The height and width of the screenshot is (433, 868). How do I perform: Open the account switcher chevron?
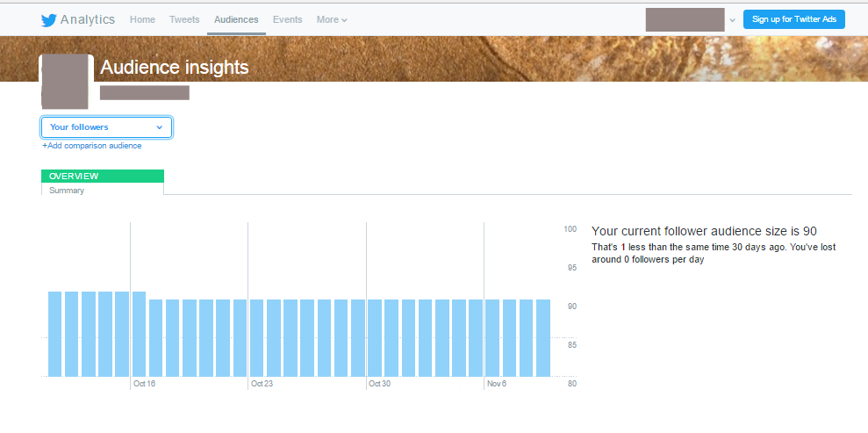click(732, 20)
